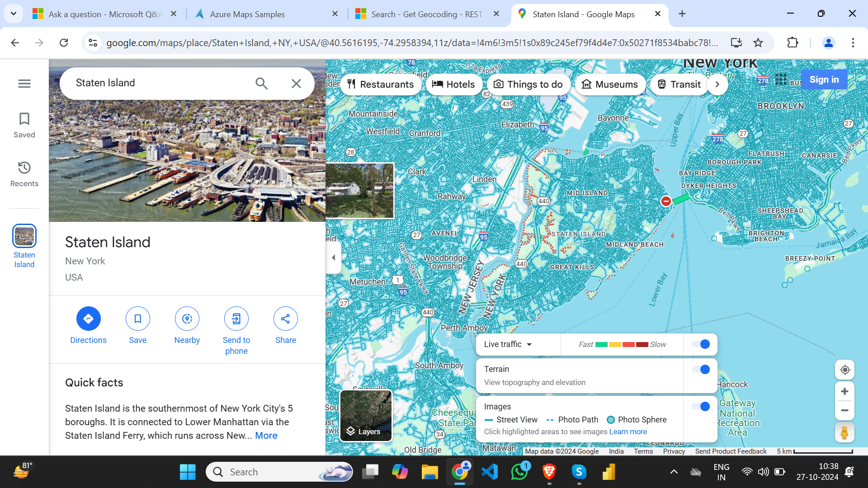Bookmark this page with star
The height and width of the screenshot is (488, 868).
click(x=758, y=42)
